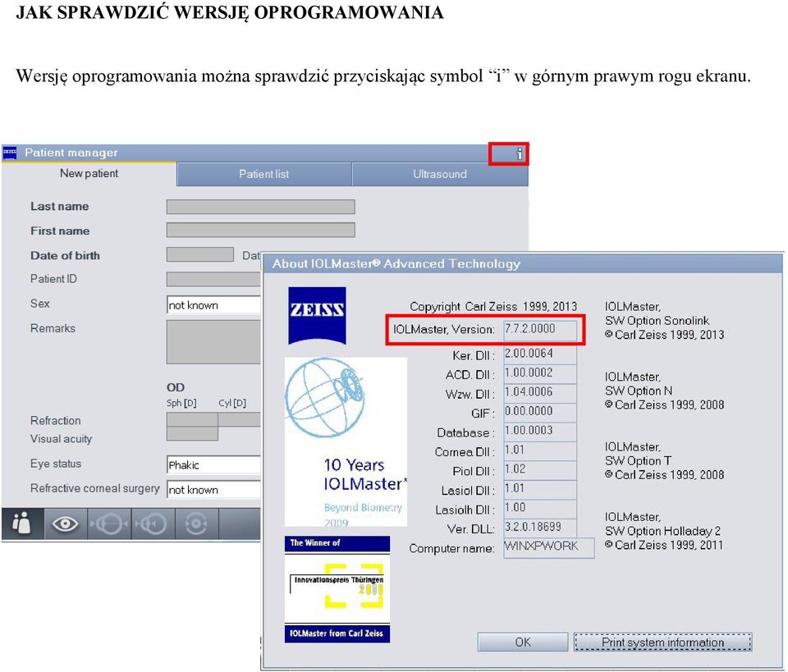Click the Zeiss logo in Patient manager title bar
The height and width of the screenshot is (672, 788).
click(10, 152)
